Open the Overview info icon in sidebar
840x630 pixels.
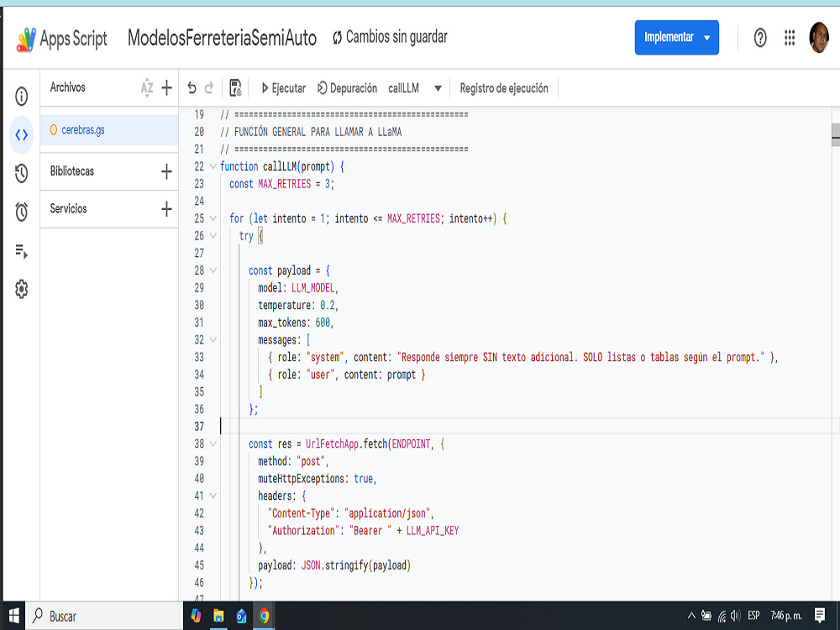tap(22, 97)
